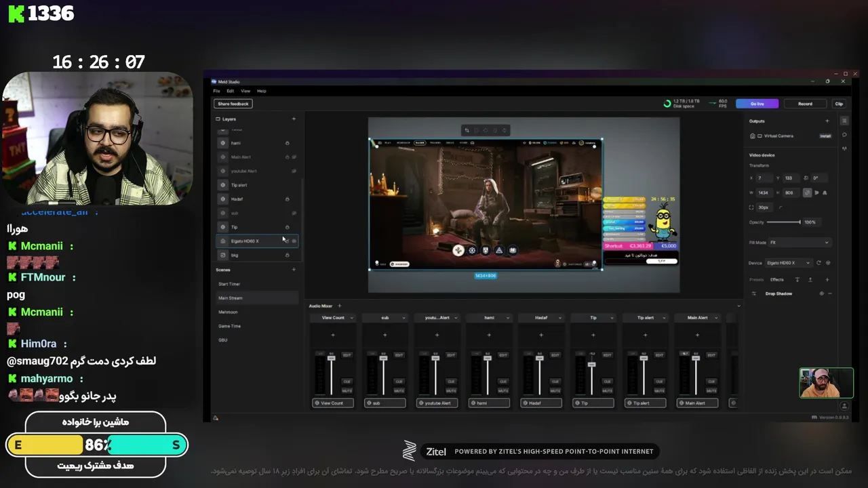Image resolution: width=868 pixels, height=488 pixels.
Task: Click the Clip button
Action: tap(839, 104)
